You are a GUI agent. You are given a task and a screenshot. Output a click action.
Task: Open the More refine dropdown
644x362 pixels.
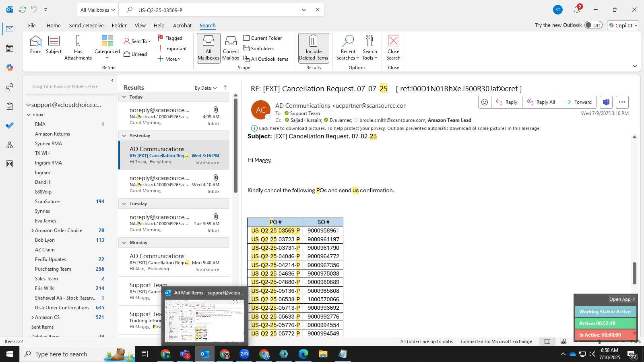point(169,59)
